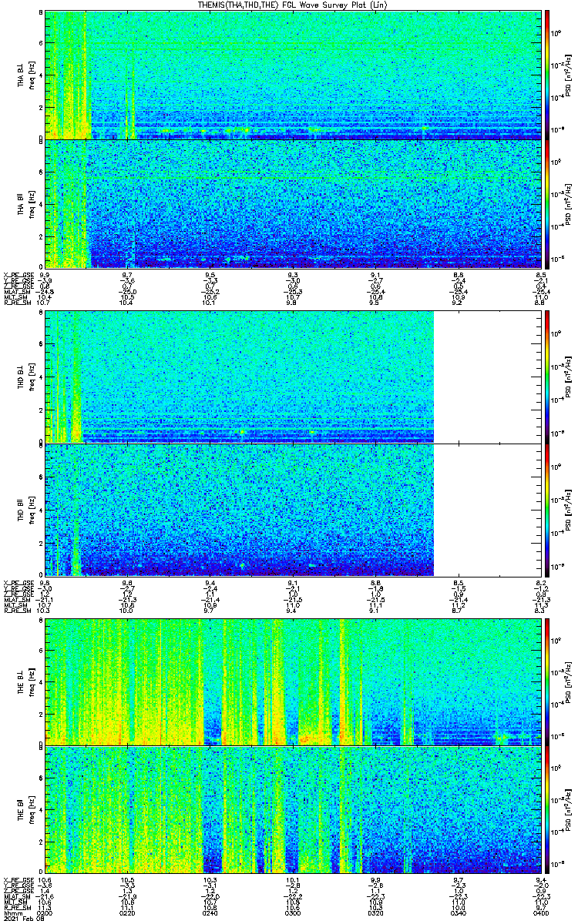Click the THD B-parallel spectrogram panel

(294, 509)
